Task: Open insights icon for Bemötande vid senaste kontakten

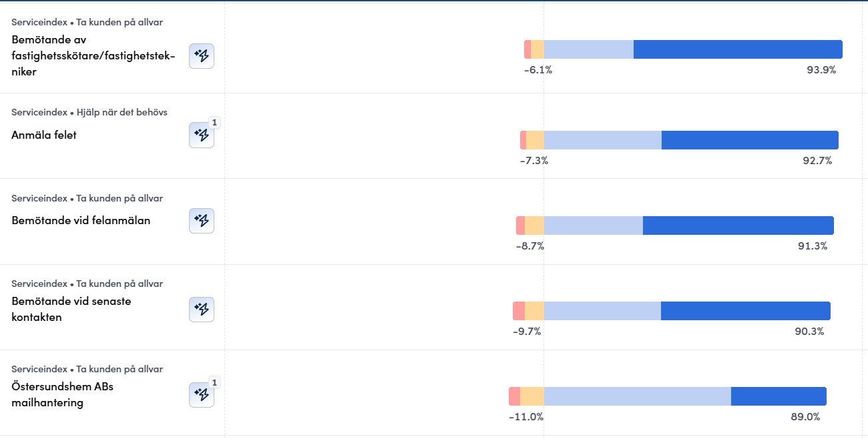Action: [202, 310]
